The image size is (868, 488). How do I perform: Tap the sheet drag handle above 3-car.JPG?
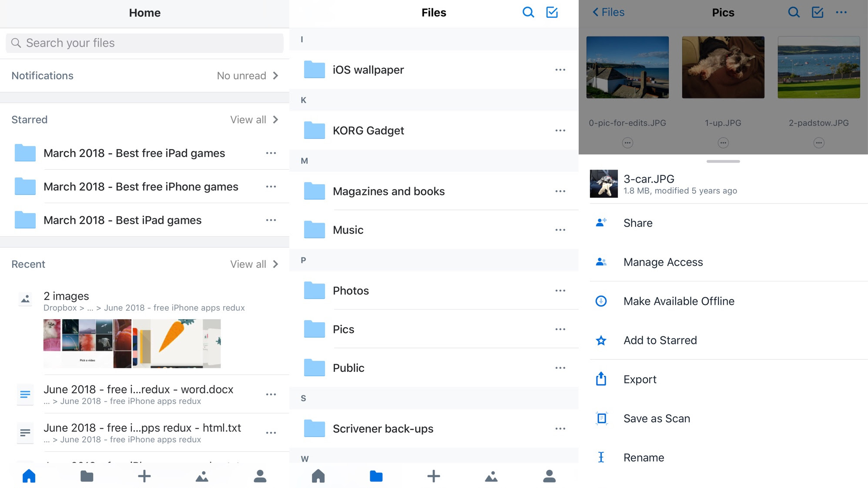[723, 161]
